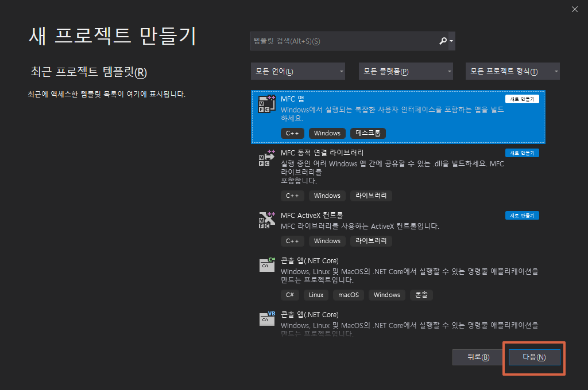This screenshot has width=588, height=390.
Task: Click the 데스크톱 tag
Action: tap(368, 133)
